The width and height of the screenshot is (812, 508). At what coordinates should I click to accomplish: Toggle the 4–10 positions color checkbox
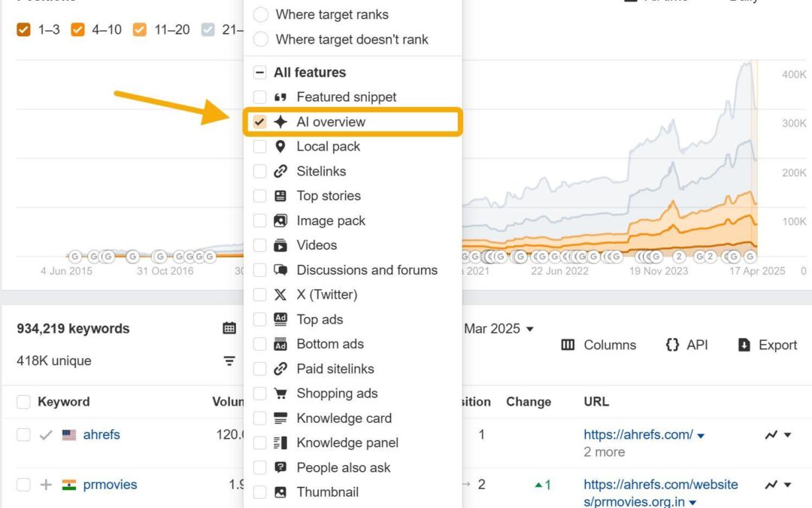(x=77, y=29)
